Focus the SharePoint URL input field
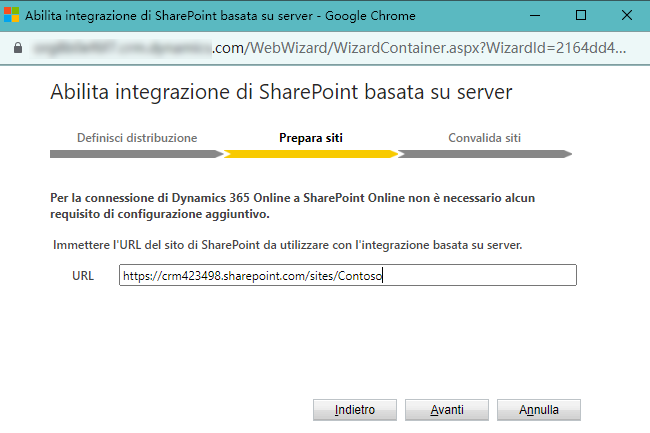The image size is (650, 433). click(x=347, y=275)
